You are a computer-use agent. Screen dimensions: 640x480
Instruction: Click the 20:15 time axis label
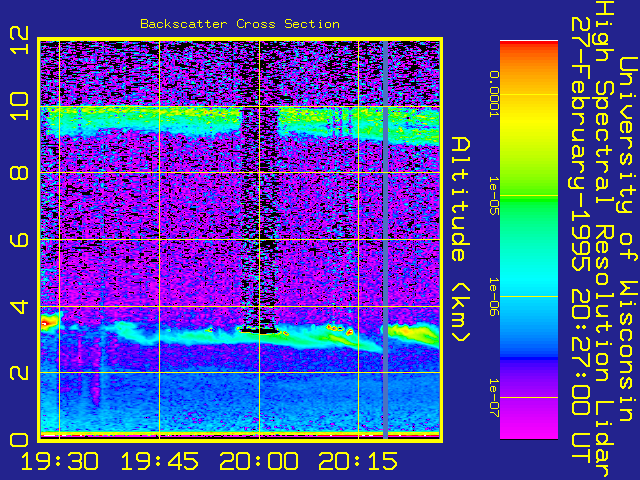358,461
